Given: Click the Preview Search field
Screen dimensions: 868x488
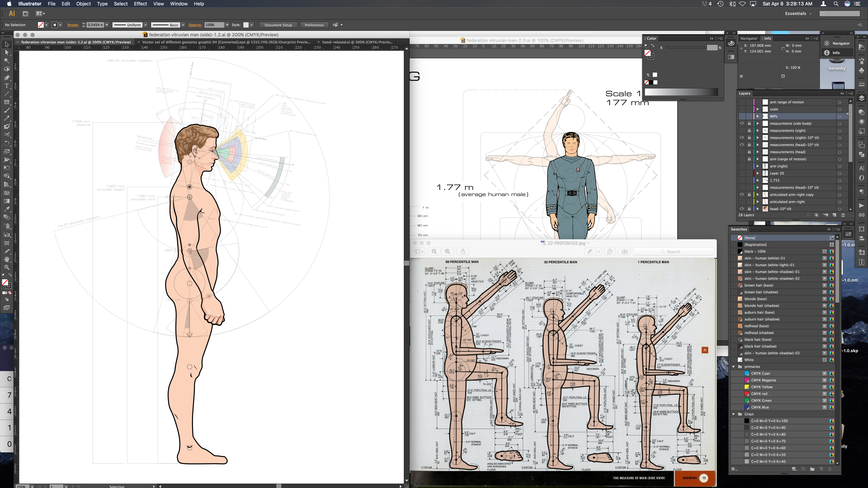Looking at the screenshot, I should click(x=673, y=252).
